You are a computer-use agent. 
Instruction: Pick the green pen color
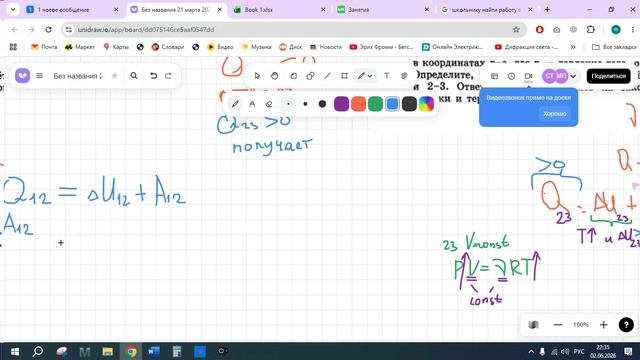375,104
